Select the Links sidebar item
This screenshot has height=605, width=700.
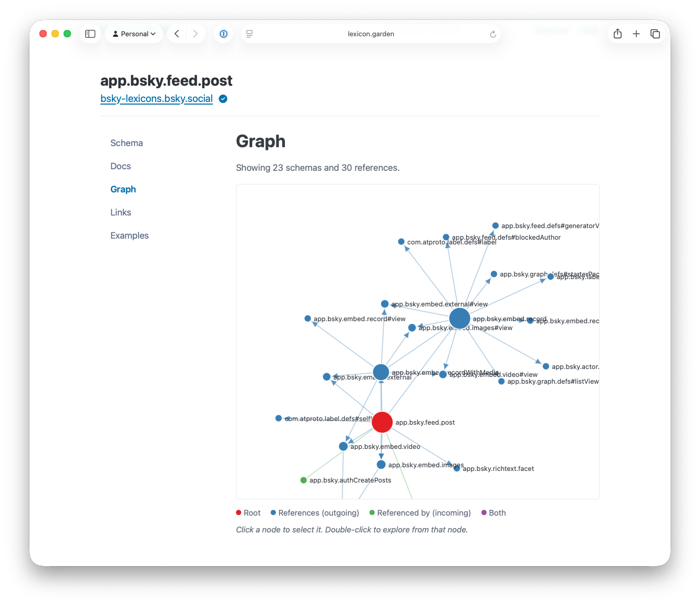point(120,212)
